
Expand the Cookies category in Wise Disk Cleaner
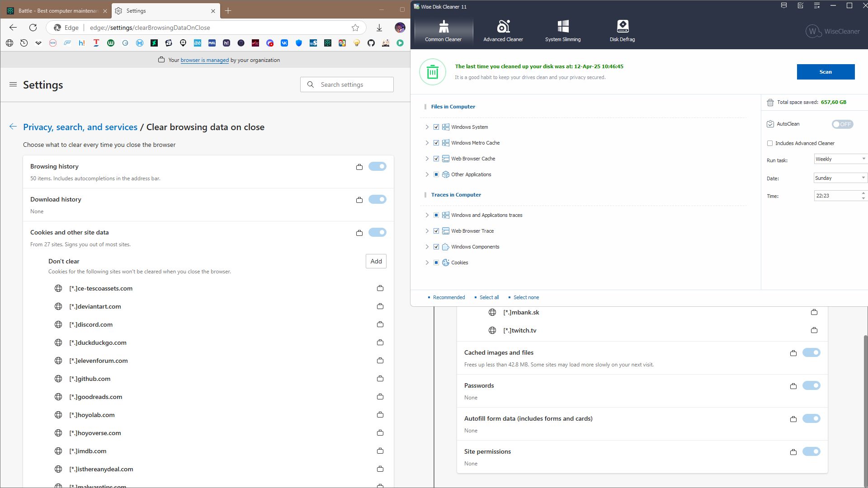(x=427, y=263)
